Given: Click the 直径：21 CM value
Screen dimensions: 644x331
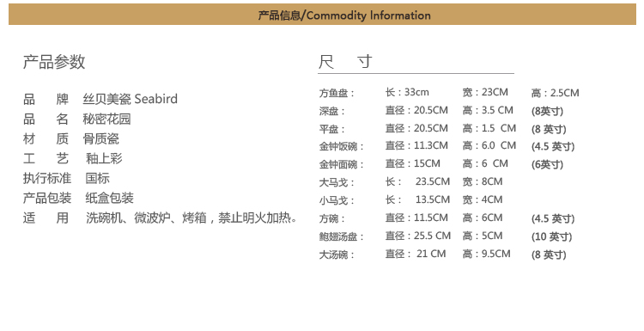Looking at the screenshot, I should 416,254.
